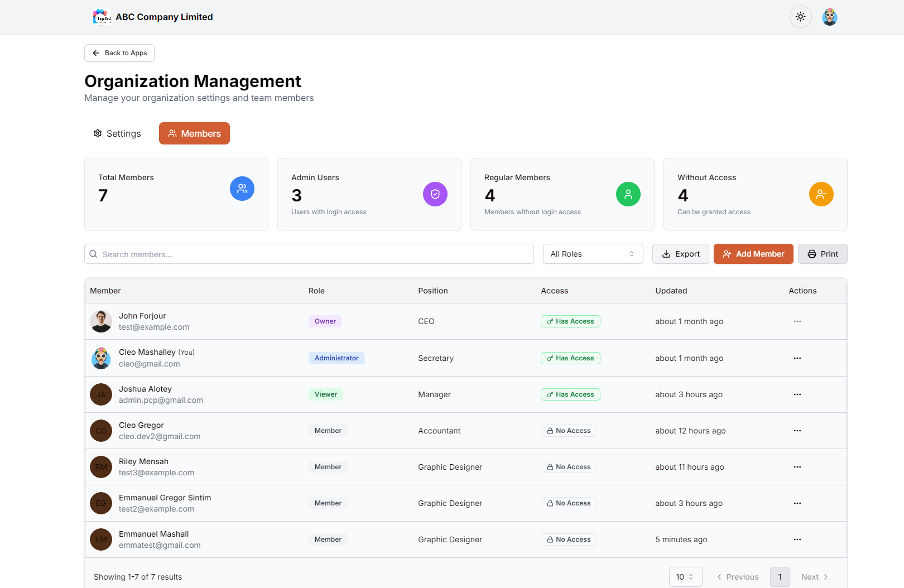Expand the All Roles filter dropdown
Viewport: 904px width, 588px height.
(593, 254)
